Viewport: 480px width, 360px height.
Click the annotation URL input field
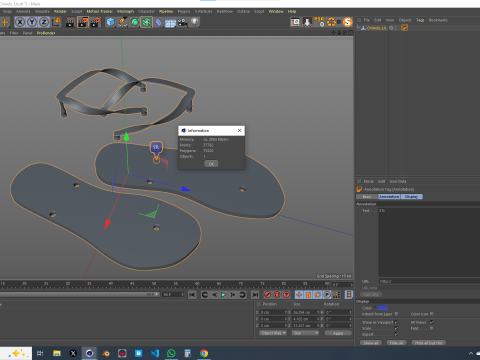pyautogui.click(x=429, y=281)
